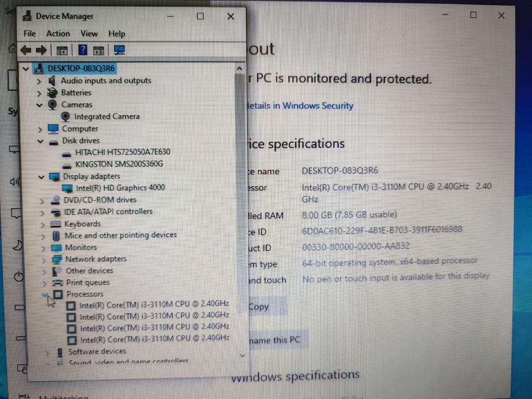532x399 pixels.
Task: Open the Properties toolbar icon
Action: 62,51
